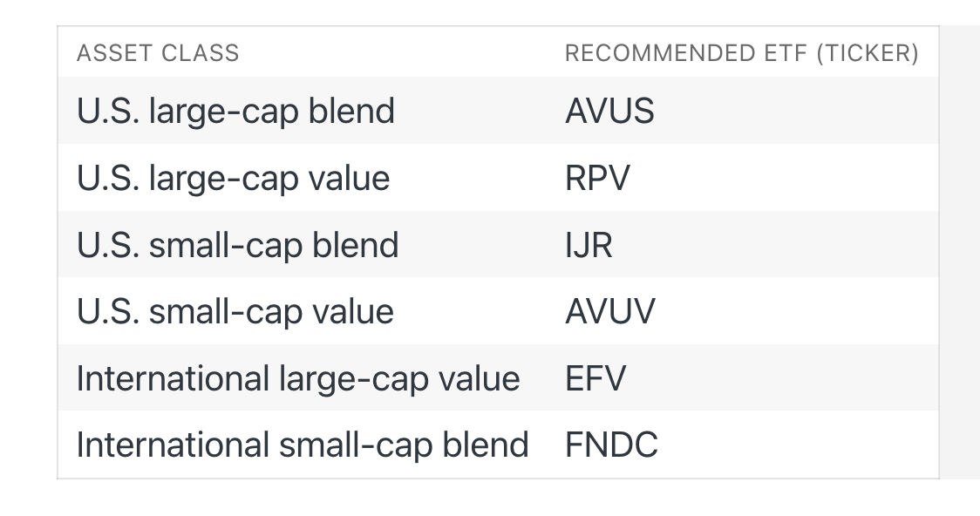
Task: Click U.S. large-cap value row label
Action: click(x=233, y=178)
